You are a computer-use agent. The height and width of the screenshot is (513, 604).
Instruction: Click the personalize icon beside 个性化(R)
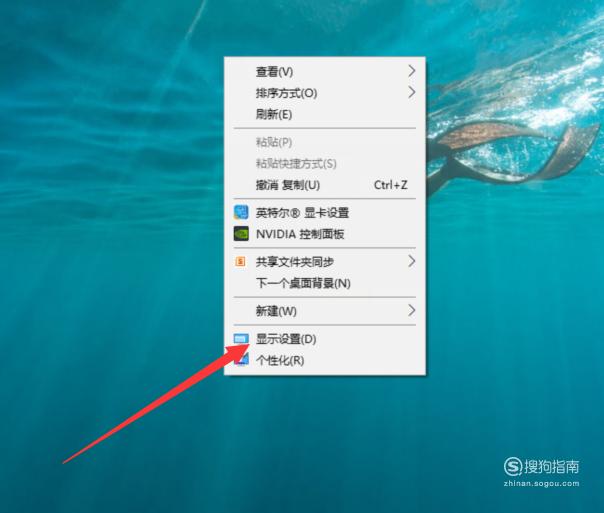(243, 360)
